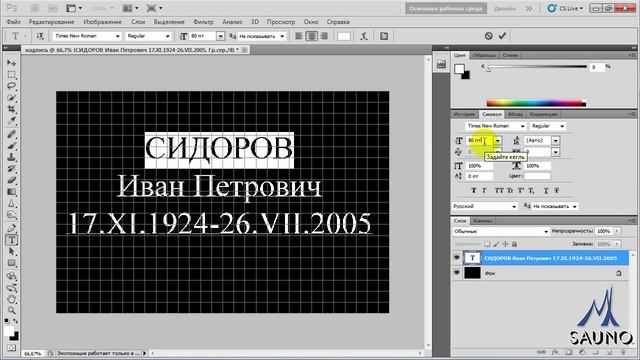Click the font size field in Character panel
Image resolution: width=640 pixels, height=360 pixels.
480,140
